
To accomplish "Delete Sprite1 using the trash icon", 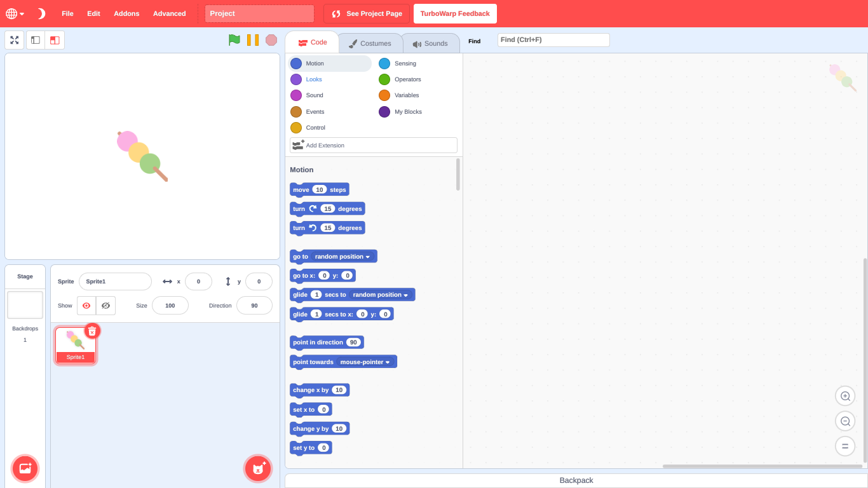I will (x=92, y=331).
